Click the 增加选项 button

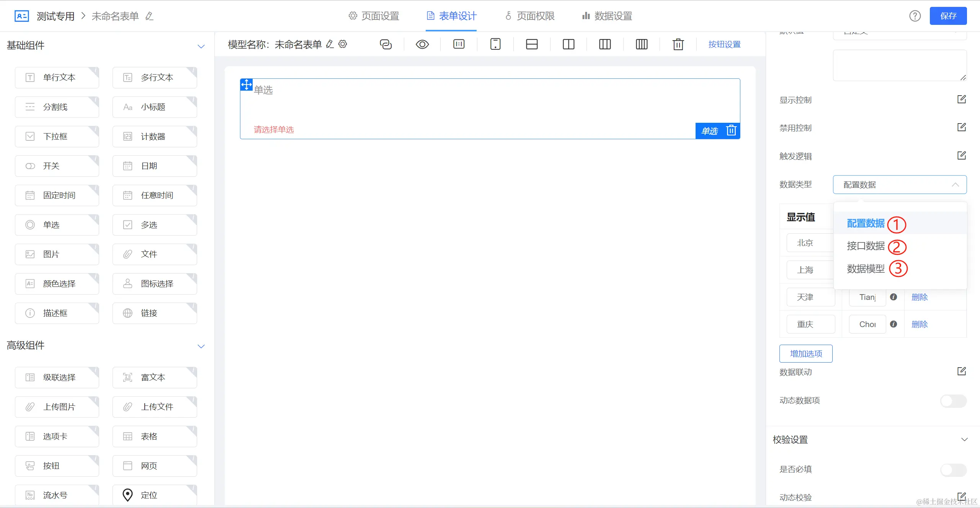coord(806,354)
